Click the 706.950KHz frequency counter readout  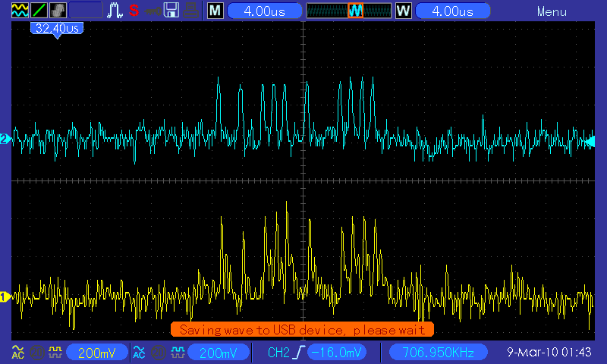click(439, 353)
